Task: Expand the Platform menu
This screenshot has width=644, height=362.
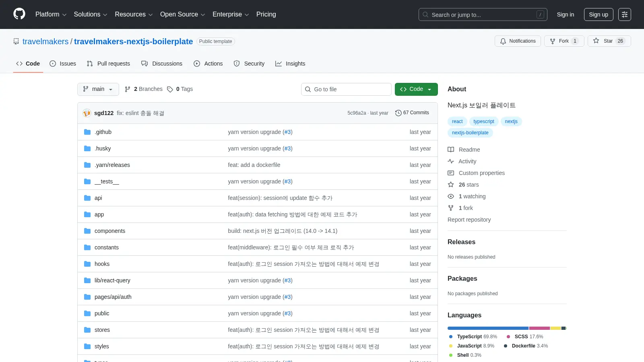Action: 51,14
